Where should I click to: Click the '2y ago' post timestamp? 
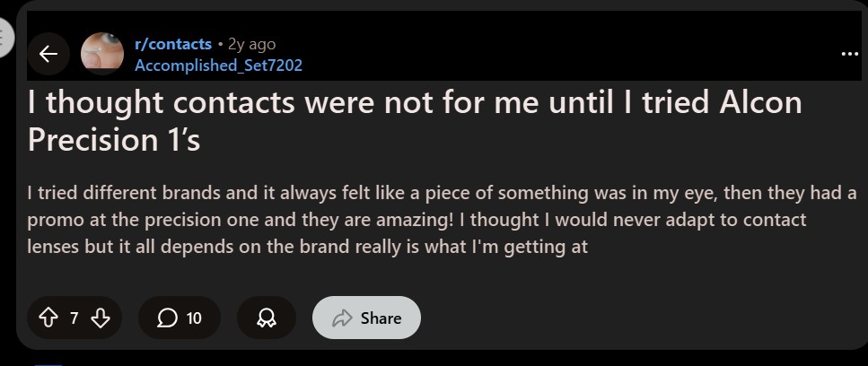point(252,44)
